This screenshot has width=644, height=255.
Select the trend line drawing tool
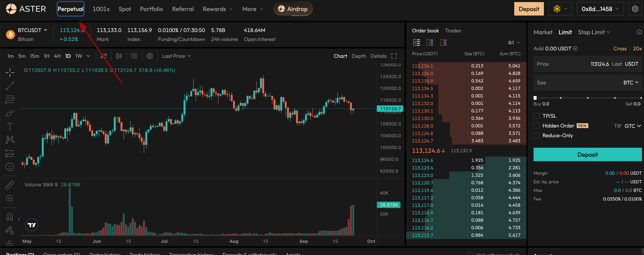click(x=10, y=86)
